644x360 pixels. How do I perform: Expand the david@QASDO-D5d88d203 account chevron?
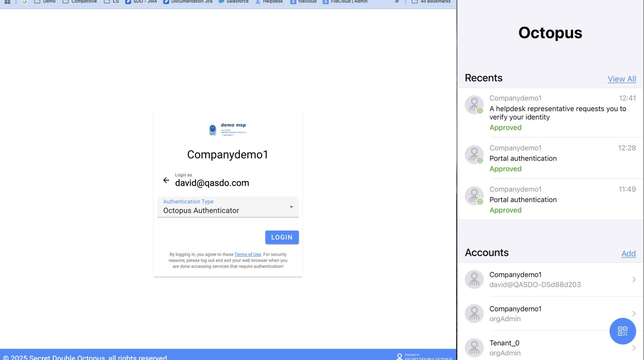click(634, 279)
